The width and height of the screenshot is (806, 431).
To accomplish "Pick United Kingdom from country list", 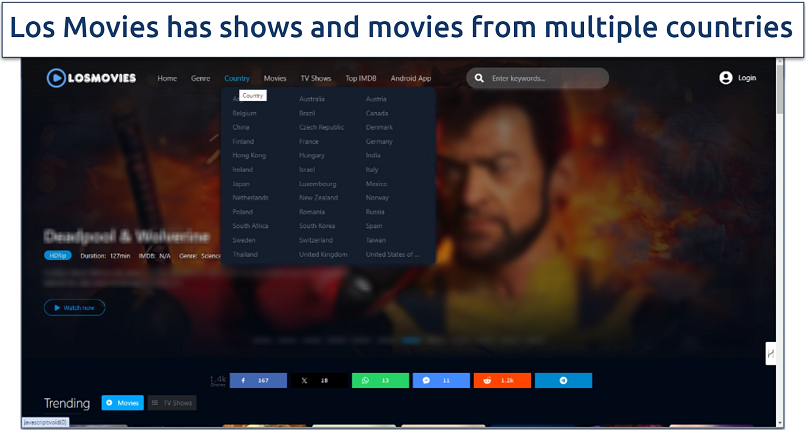I will tap(323, 254).
